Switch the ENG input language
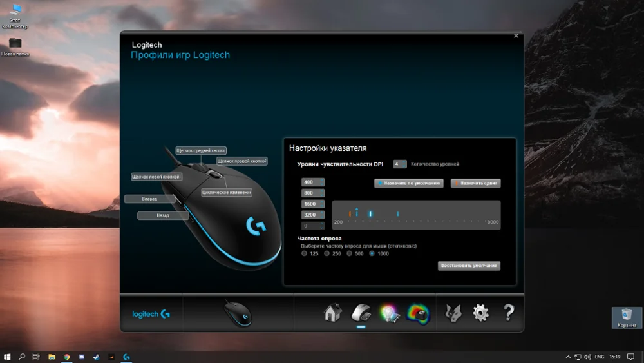The height and width of the screenshot is (363, 644). pyautogui.click(x=599, y=357)
